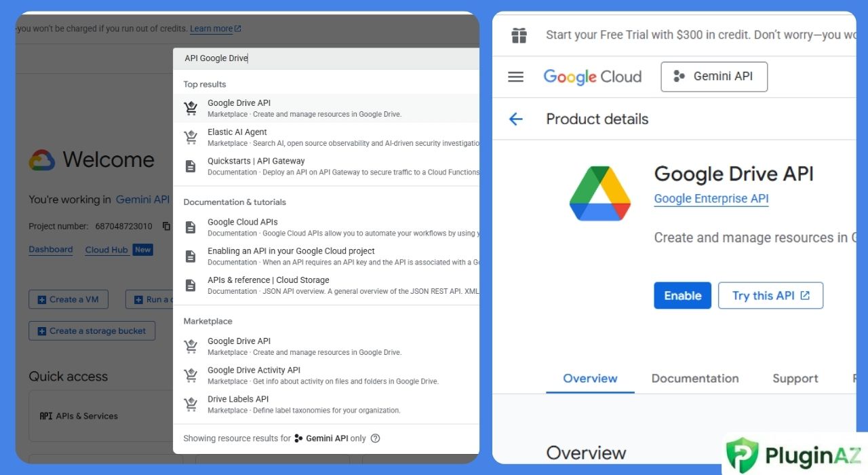Switch to the Documentation tab
This screenshot has width=868, height=475.
(695, 378)
